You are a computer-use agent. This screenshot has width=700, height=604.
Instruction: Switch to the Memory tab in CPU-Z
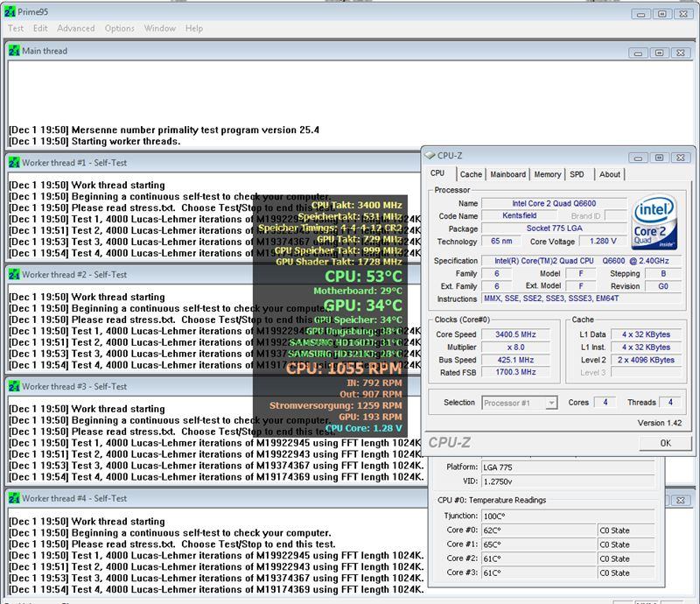click(548, 174)
